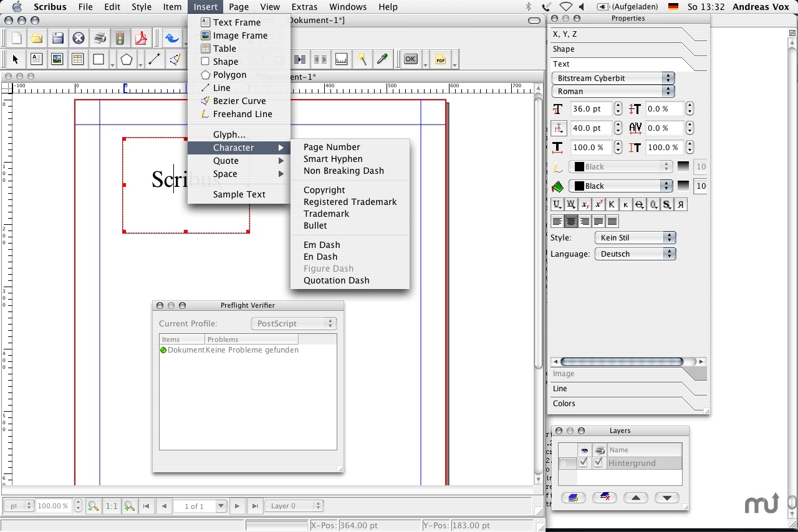This screenshot has height=532, width=798.
Task: Open the Bitstream Cyberbit font dropdown
Action: click(613, 78)
